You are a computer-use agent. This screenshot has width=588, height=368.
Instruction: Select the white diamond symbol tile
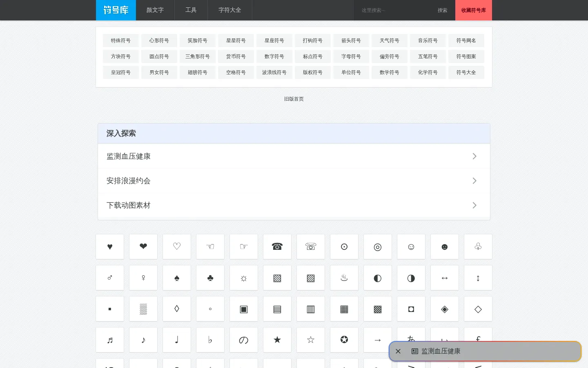pos(478,309)
